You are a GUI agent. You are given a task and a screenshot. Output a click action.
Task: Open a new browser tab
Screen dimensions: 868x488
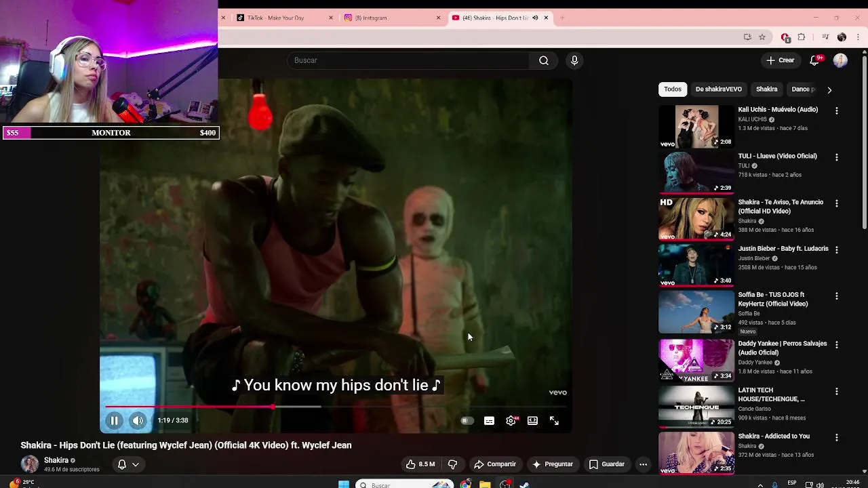[562, 18]
